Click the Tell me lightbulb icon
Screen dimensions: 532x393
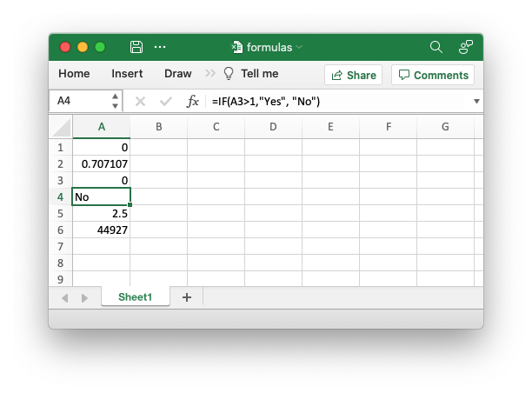tap(229, 74)
